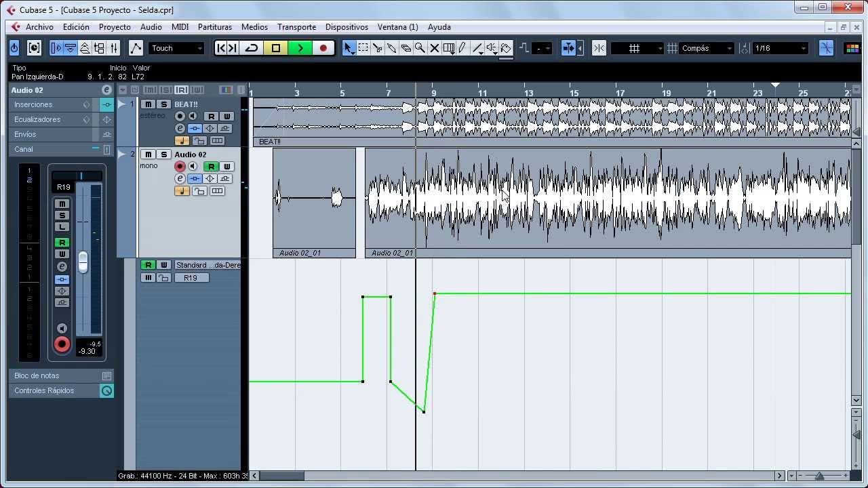Screen dimensions: 868x488
Task: Click Go to previous marker transport button
Action: tap(221, 48)
